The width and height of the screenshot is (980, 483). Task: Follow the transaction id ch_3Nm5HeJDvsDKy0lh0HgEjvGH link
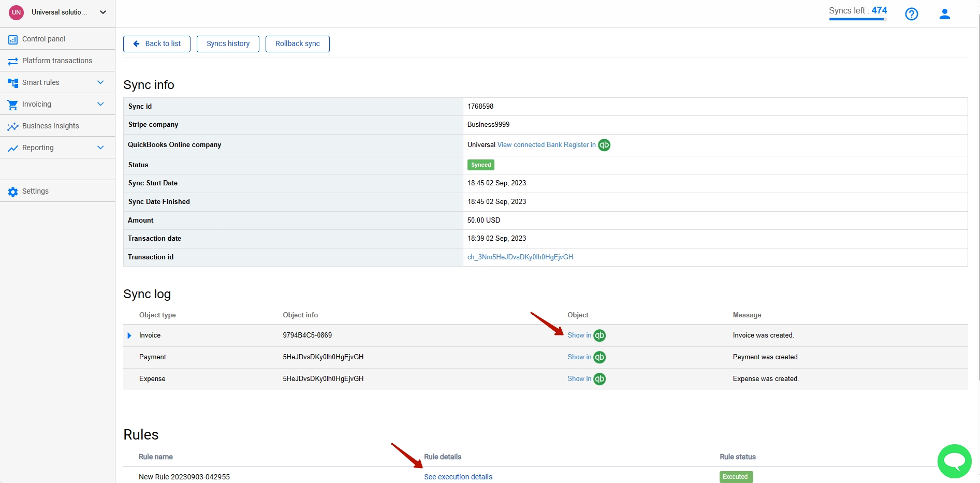520,257
